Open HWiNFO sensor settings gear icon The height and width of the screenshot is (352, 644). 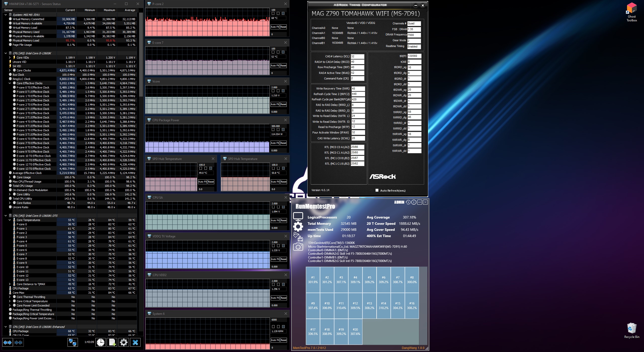tap(124, 342)
